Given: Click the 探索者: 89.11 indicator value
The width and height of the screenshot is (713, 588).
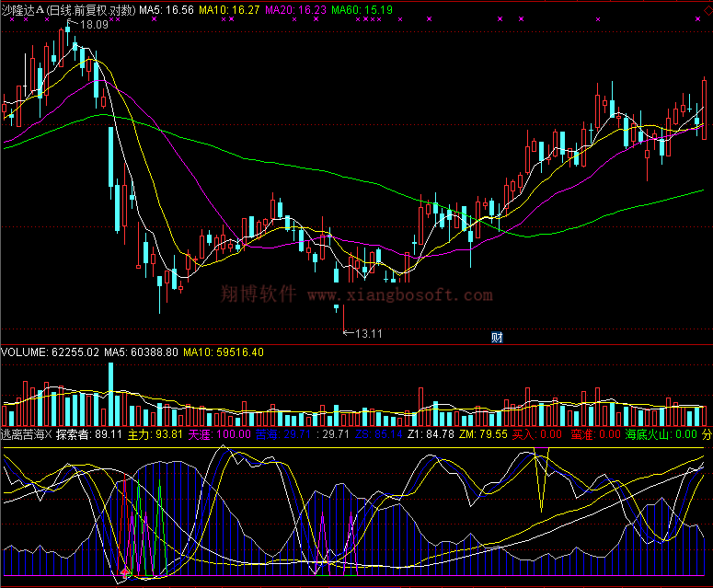Looking at the screenshot, I should click(x=89, y=433).
